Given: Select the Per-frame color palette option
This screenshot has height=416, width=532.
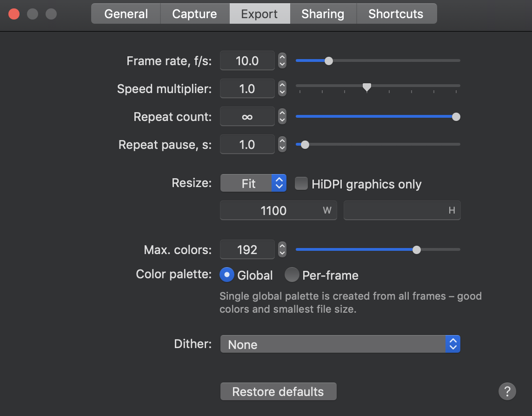Looking at the screenshot, I should pyautogui.click(x=292, y=275).
